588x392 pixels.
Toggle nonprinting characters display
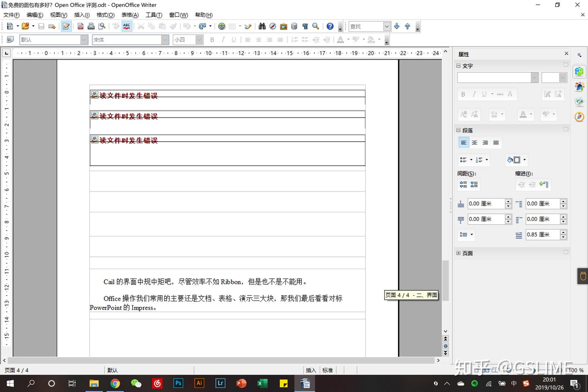point(305,26)
